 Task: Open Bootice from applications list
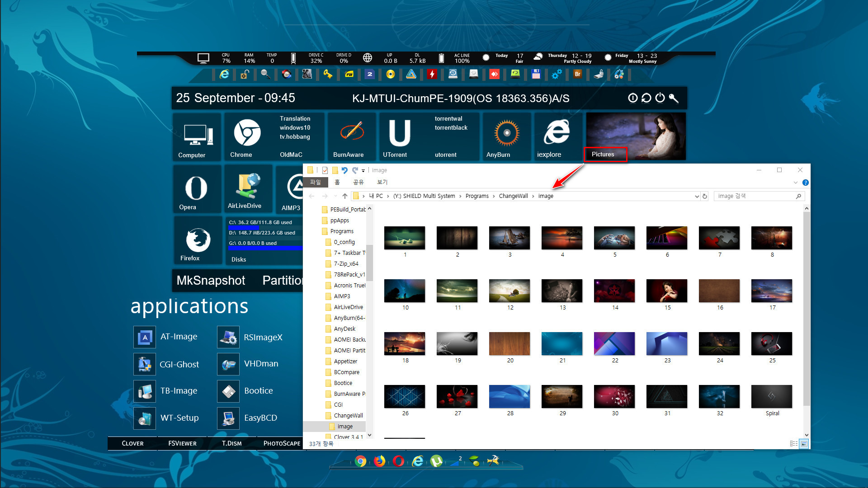245,391
